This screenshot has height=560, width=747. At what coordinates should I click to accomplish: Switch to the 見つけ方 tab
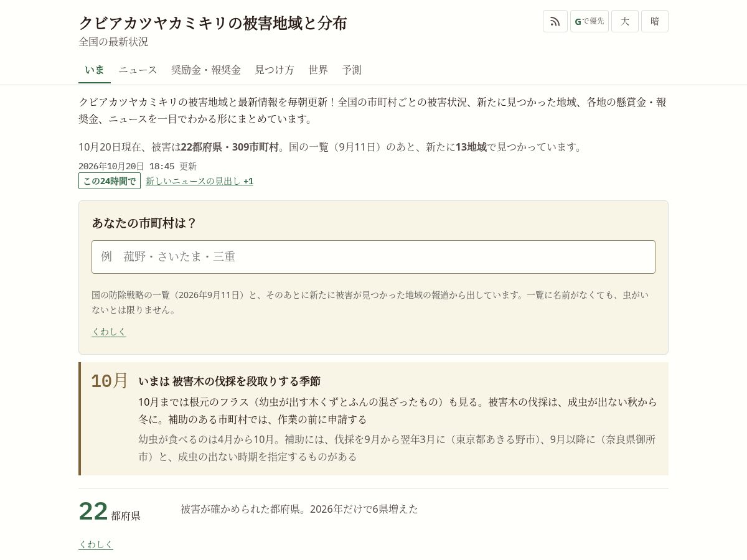(x=275, y=70)
